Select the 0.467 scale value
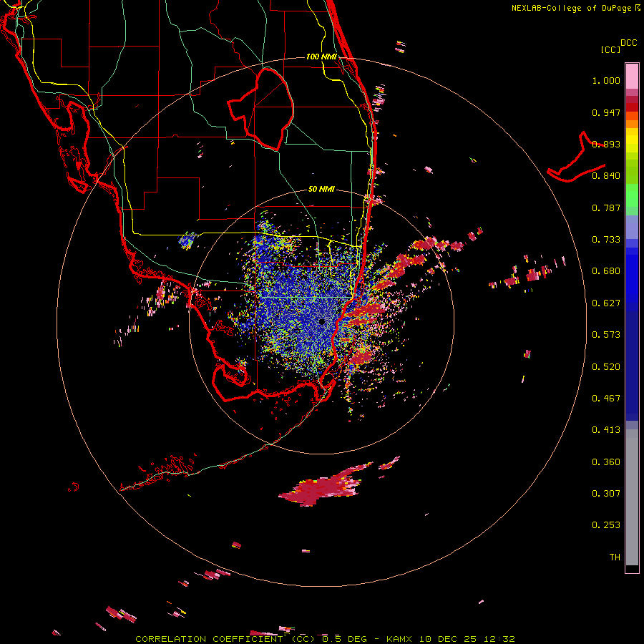 [x=606, y=399]
